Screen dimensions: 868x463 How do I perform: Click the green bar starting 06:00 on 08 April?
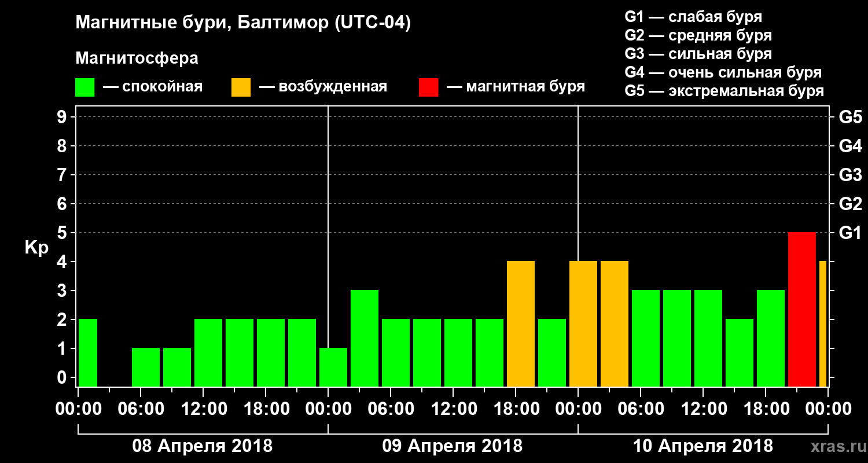(146, 368)
